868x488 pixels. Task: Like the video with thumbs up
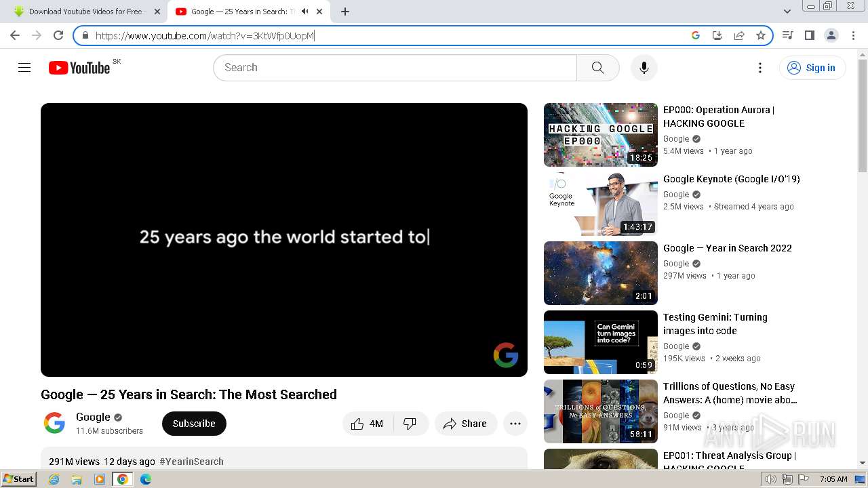point(367,424)
